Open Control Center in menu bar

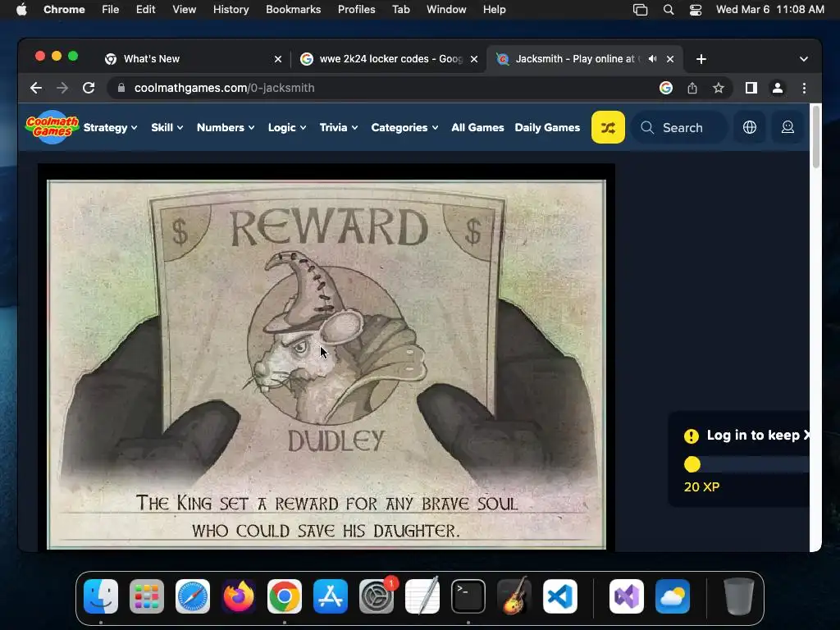pos(696,10)
